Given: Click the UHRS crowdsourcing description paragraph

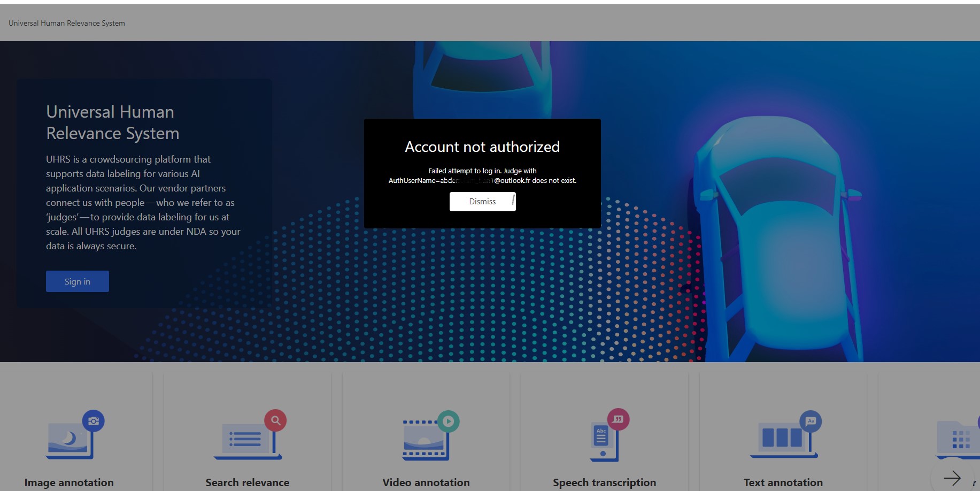Looking at the screenshot, I should tap(143, 203).
